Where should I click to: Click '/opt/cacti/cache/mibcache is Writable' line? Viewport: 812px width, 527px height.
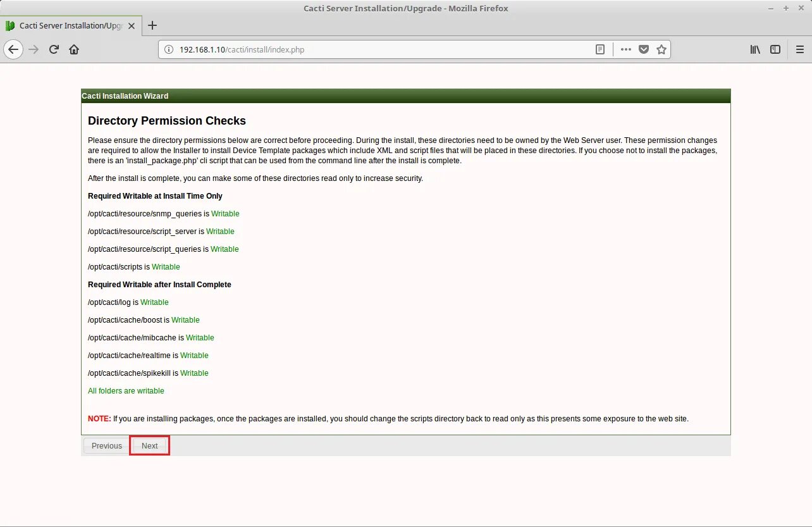pos(151,338)
